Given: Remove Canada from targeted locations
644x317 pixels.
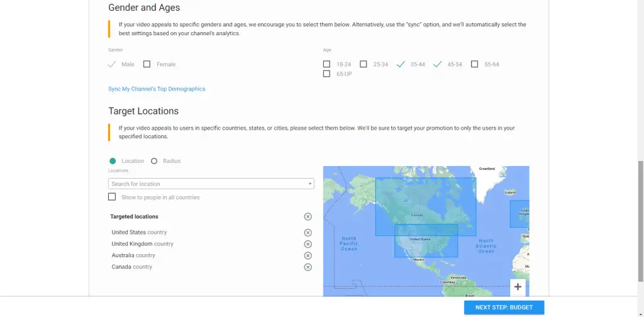Looking at the screenshot, I should [x=308, y=267].
